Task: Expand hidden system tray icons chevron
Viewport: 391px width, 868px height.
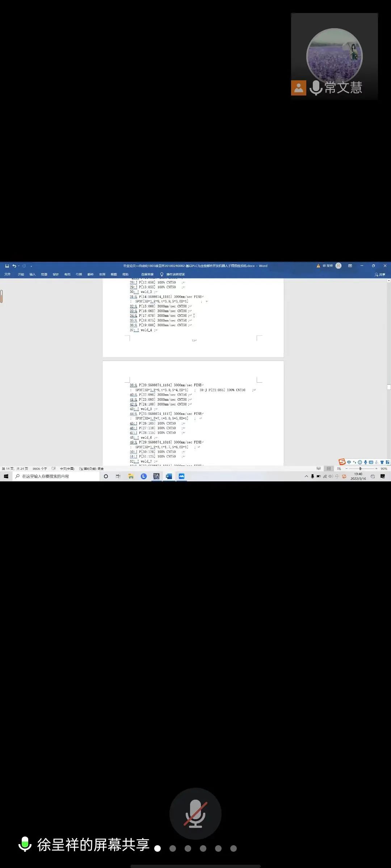Action: (306, 476)
